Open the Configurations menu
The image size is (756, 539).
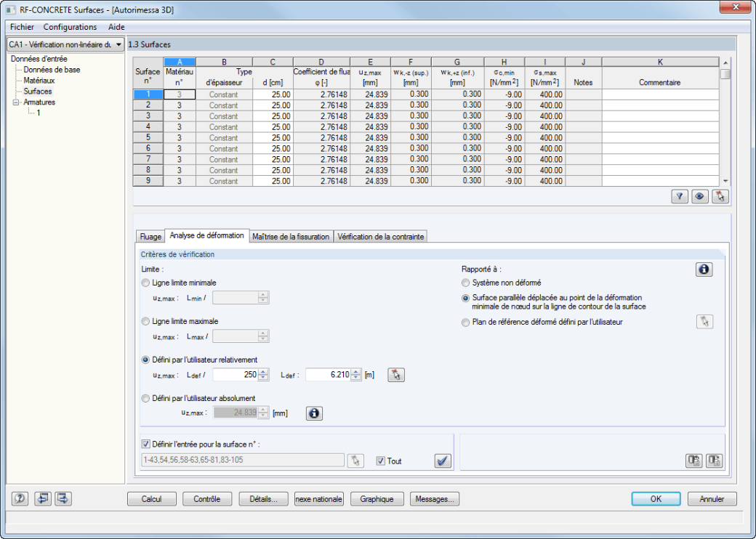click(70, 27)
